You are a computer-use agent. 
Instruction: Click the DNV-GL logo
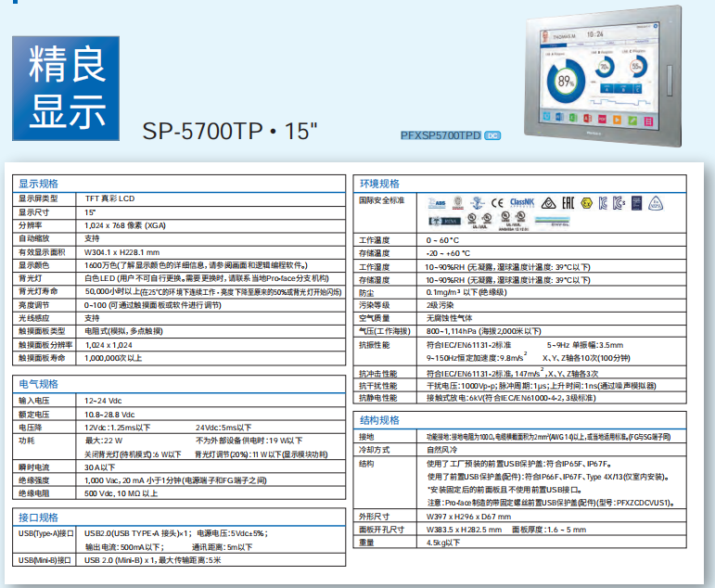click(x=552, y=222)
